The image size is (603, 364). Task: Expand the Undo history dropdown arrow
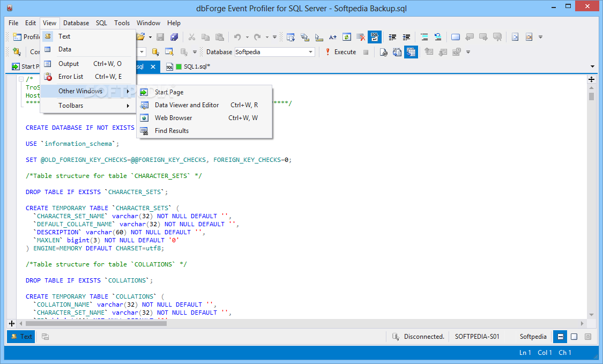pyautogui.click(x=247, y=38)
